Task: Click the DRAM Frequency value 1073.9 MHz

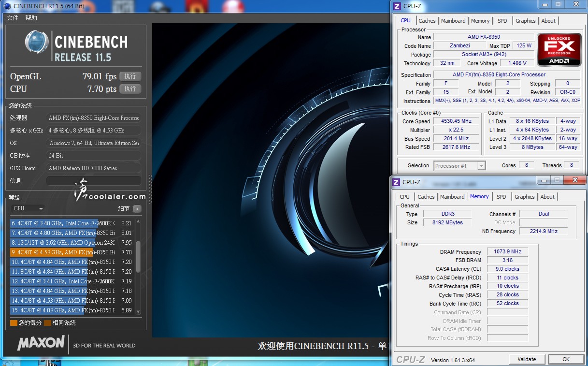Action: pos(507,252)
